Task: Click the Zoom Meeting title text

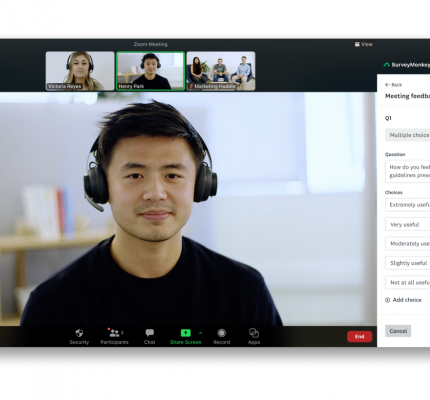Action: [151, 44]
